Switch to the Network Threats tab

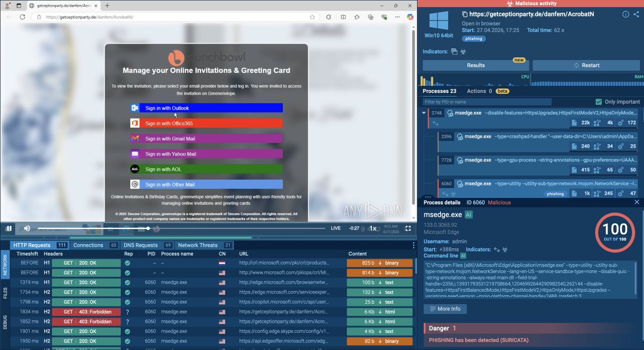pos(204,245)
